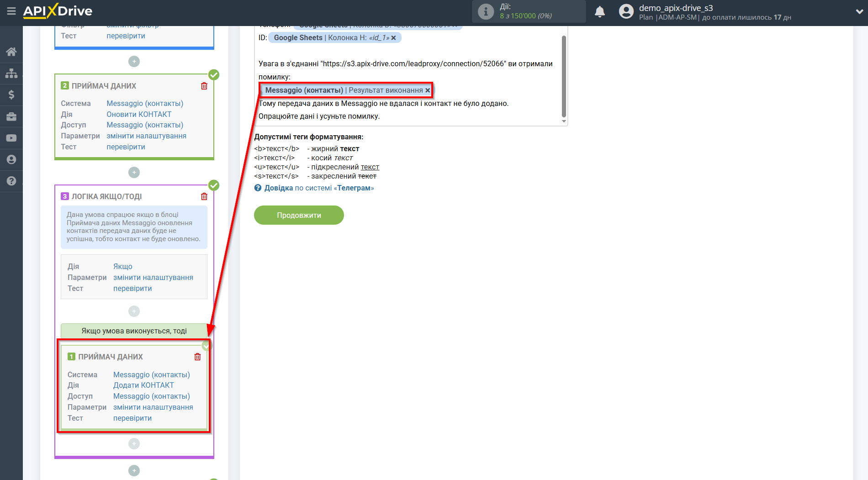Image resolution: width=868 pixels, height=480 pixels.
Task: Click перевірити in the top filter block
Action: 126,36
